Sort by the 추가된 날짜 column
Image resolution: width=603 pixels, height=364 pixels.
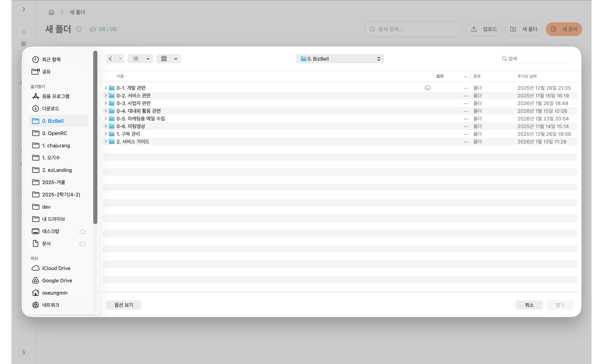point(527,76)
